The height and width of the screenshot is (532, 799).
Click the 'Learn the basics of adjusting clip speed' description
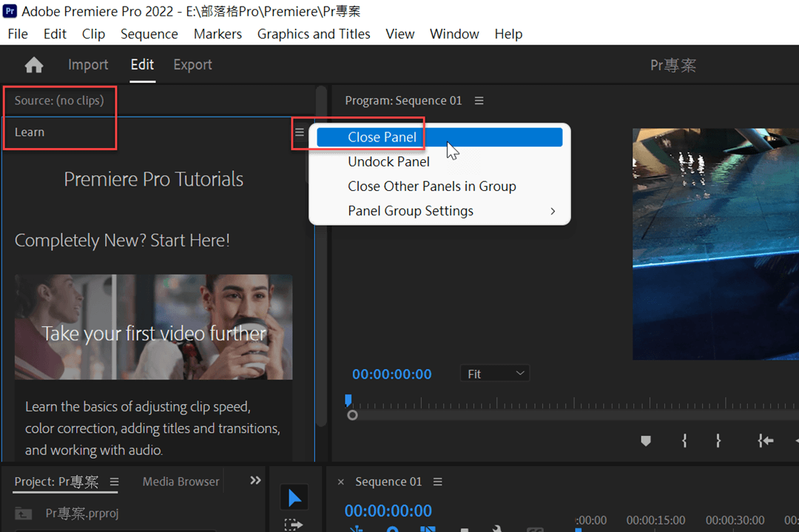(x=152, y=428)
